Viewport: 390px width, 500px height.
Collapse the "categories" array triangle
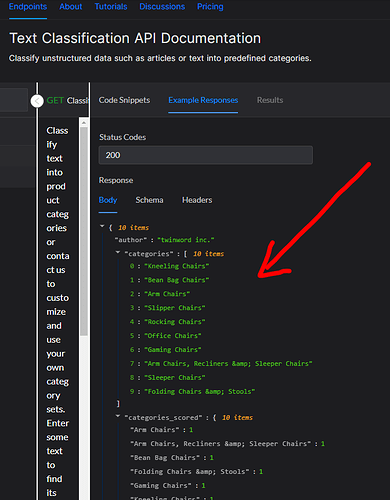pos(118,252)
